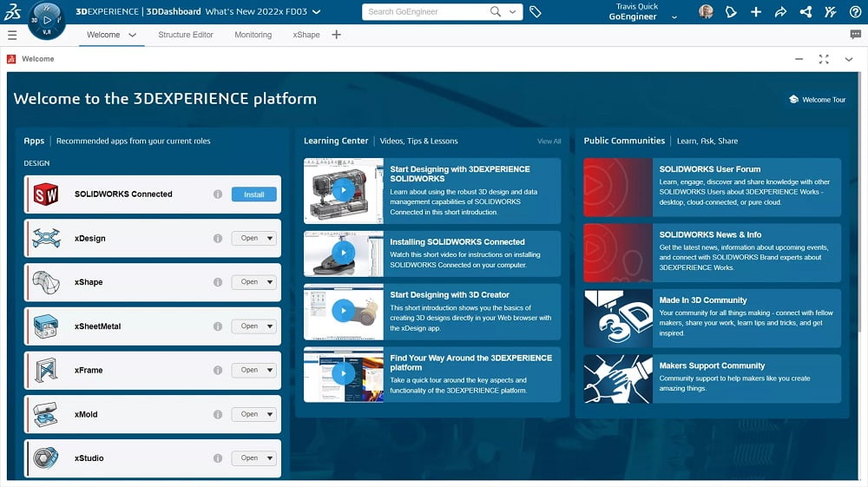Open Travis Quick profile avatar
Viewport: 868px width, 487px height.
click(x=706, y=11)
